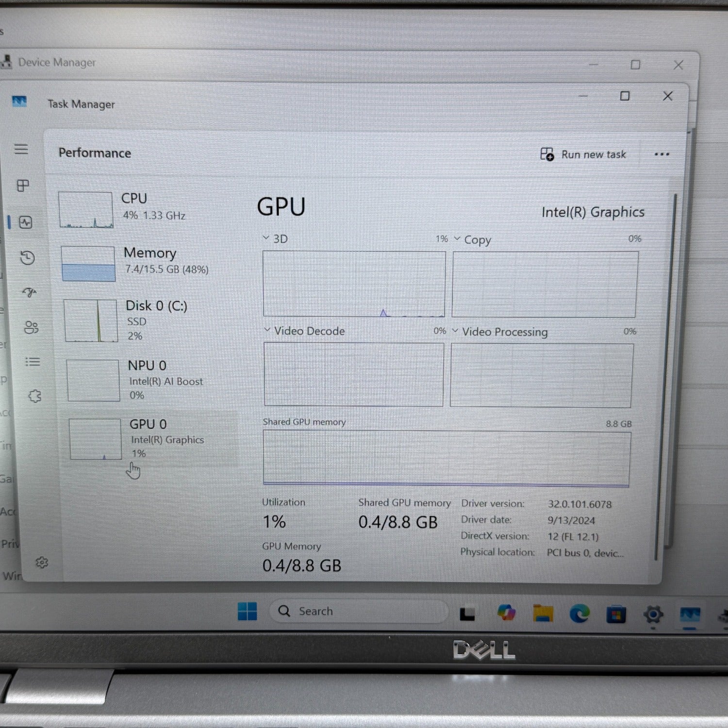Open App history in the sidebar
Image resolution: width=728 pixels, height=728 pixels.
(29, 258)
